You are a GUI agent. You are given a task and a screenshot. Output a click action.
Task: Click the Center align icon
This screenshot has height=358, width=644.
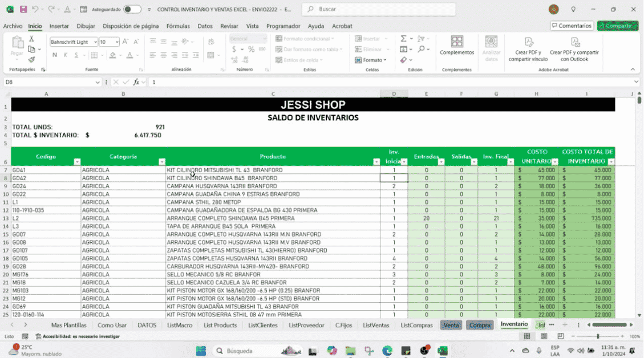tap(164, 55)
